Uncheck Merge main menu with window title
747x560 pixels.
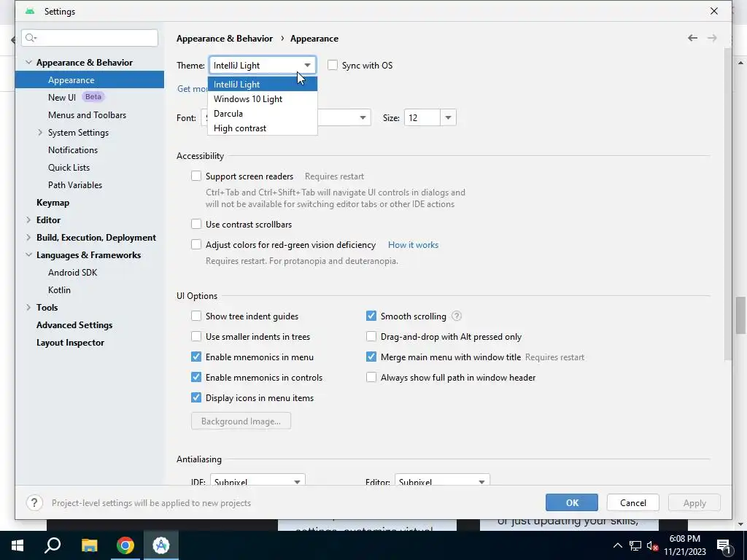click(371, 357)
